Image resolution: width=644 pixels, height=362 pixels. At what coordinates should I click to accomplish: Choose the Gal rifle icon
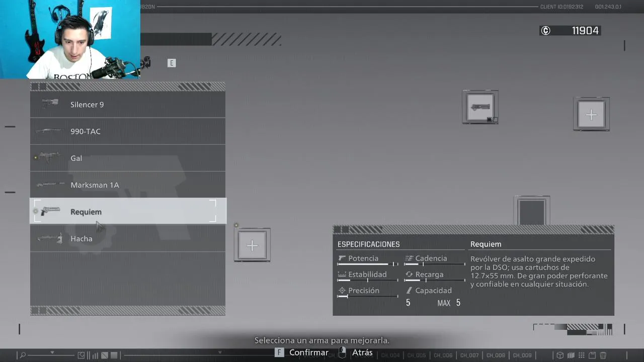pos(49,157)
